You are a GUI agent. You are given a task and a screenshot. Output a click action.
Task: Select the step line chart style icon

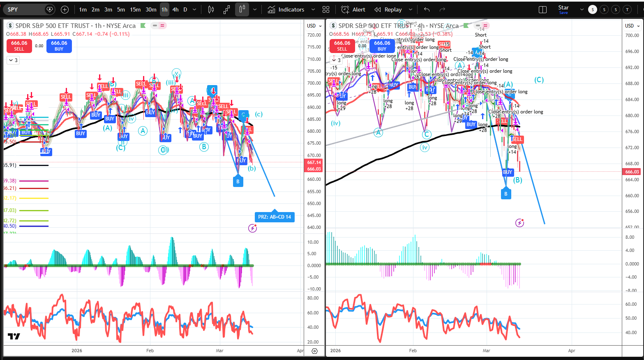tap(226, 9)
